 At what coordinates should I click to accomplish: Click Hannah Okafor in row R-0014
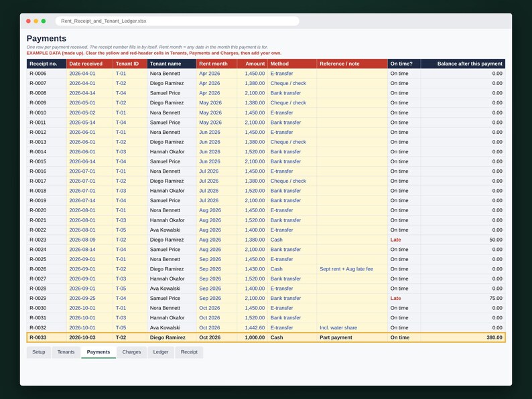(172, 152)
